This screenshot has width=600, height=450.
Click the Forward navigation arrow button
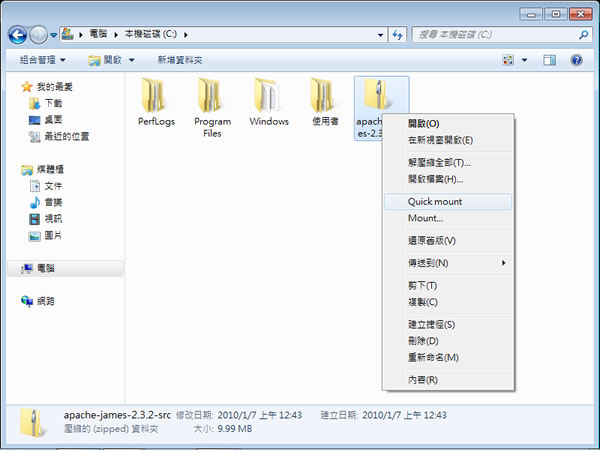coord(38,35)
